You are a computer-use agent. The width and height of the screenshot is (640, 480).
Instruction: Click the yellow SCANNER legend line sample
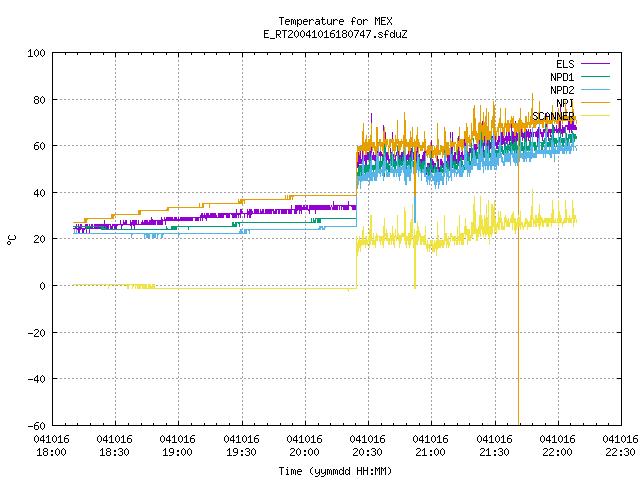pyautogui.click(x=595, y=116)
